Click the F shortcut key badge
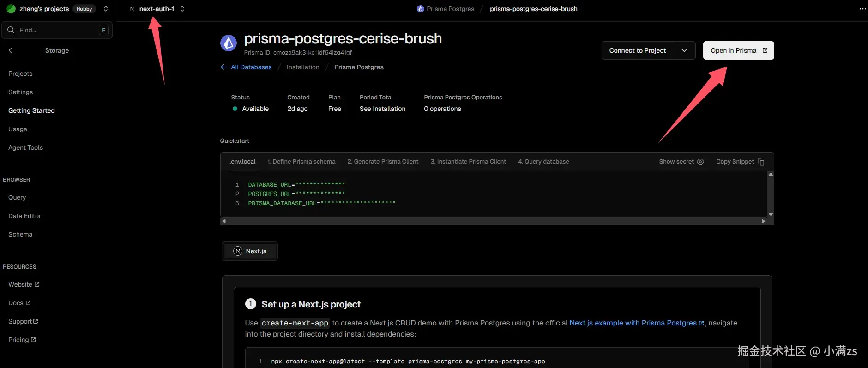Screen dimensions: 868x368 [104, 30]
